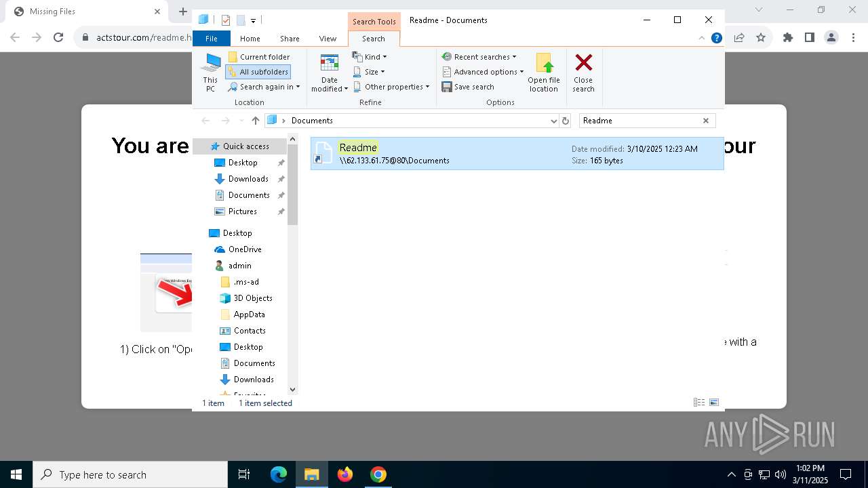Viewport: 868px width, 488px height.
Task: Click Up one level arrow
Action: point(256,121)
